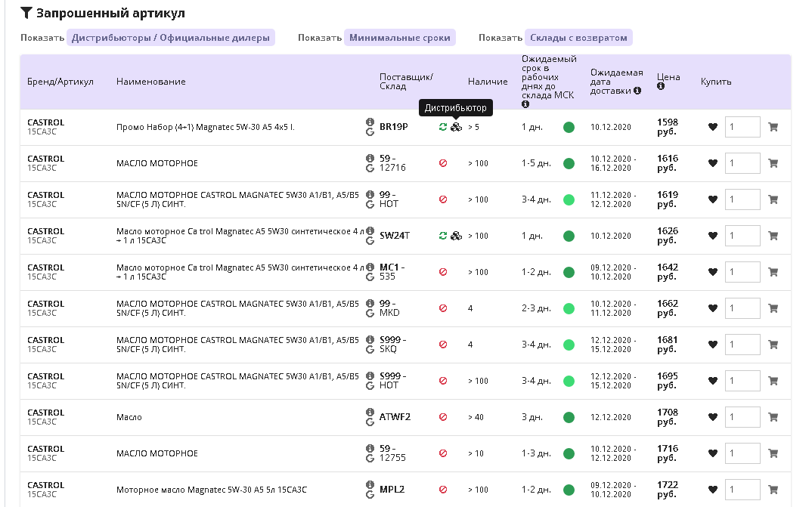
Task: Click Запрошенный артикул heading
Action: (110, 13)
